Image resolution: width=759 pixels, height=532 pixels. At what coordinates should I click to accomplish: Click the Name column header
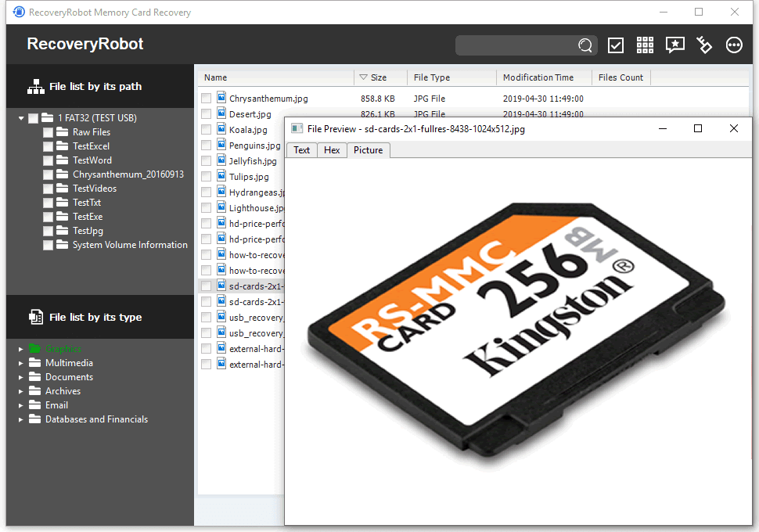coord(276,77)
